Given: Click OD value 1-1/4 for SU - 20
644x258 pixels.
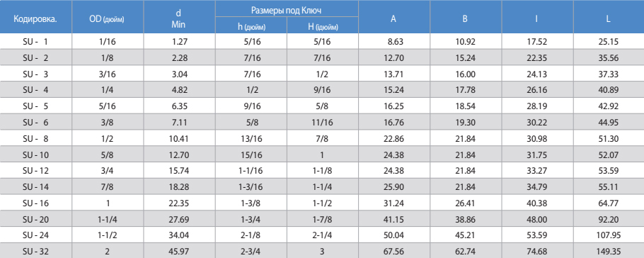Looking at the screenshot, I should point(107,219).
